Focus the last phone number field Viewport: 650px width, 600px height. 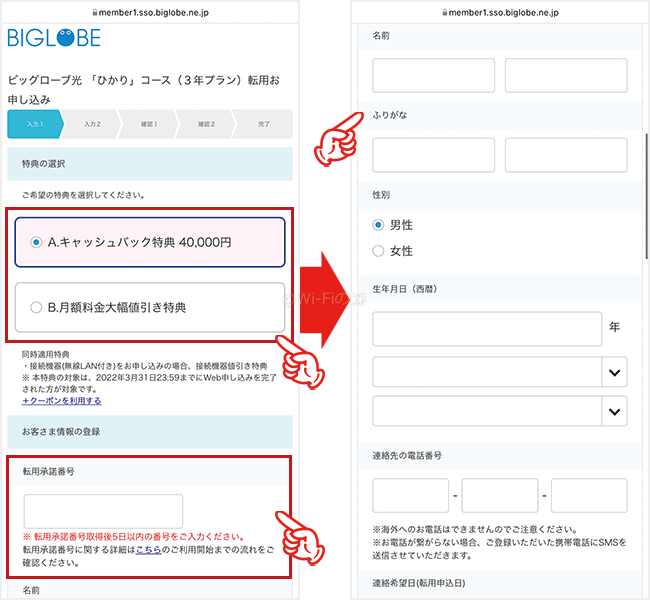pos(589,495)
